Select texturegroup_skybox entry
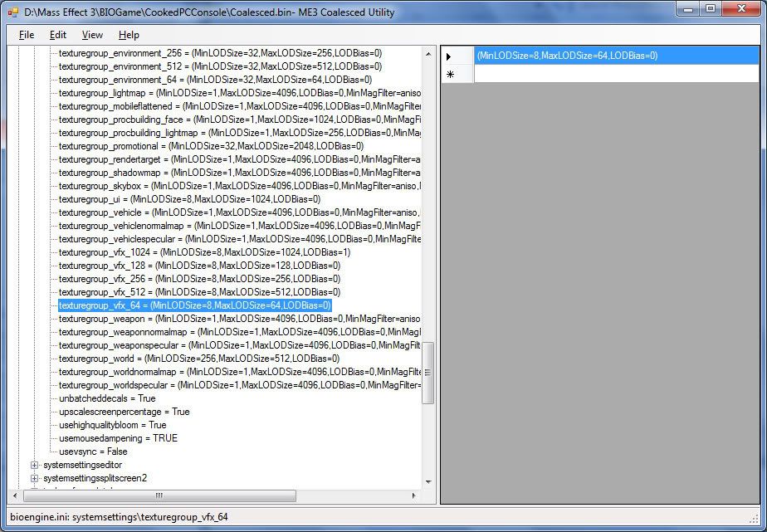Image resolution: width=767 pixels, height=532 pixels. 240,186
